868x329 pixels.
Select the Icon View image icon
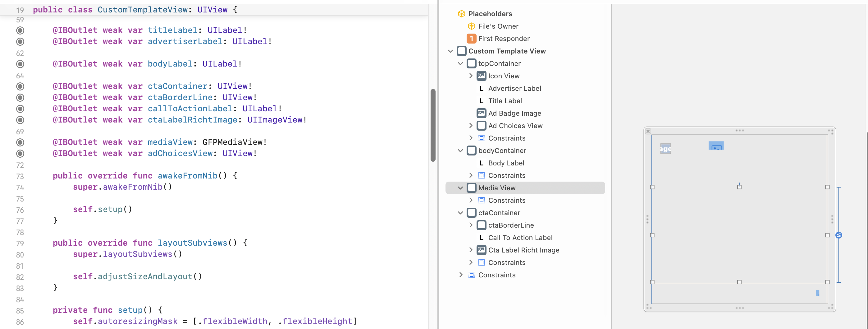(481, 76)
